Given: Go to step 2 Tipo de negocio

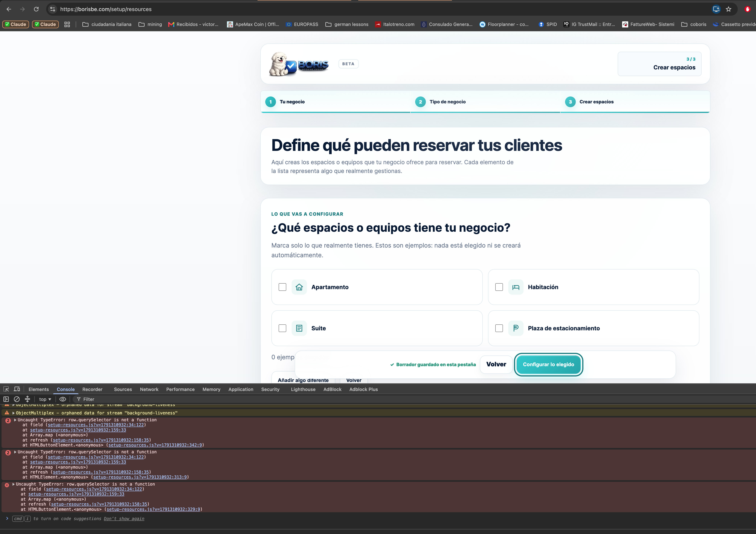Looking at the screenshot, I should [x=485, y=102].
